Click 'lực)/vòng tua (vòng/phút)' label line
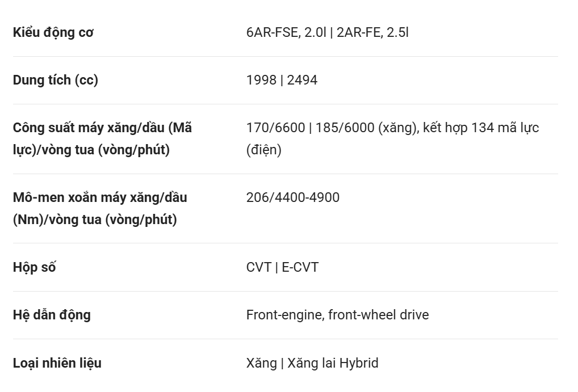The height and width of the screenshot is (392, 578). click(x=91, y=150)
